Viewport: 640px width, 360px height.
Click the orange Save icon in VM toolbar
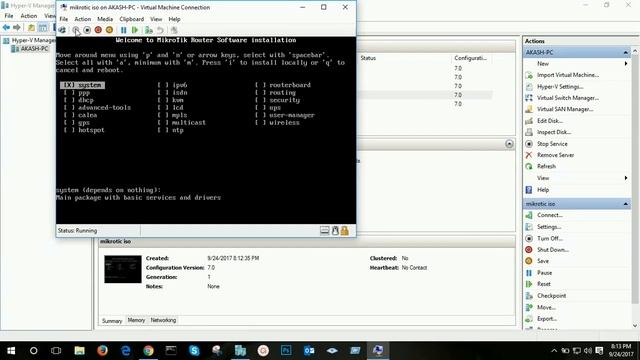pyautogui.click(x=109, y=30)
